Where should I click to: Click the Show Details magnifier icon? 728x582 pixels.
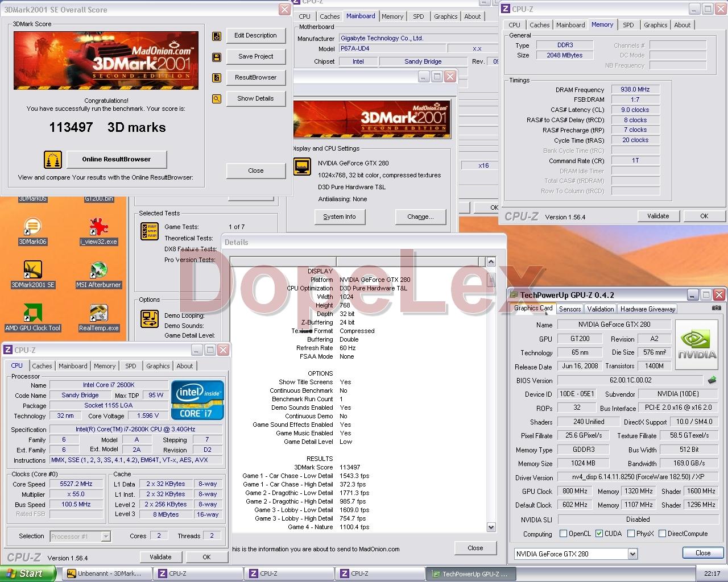click(217, 99)
